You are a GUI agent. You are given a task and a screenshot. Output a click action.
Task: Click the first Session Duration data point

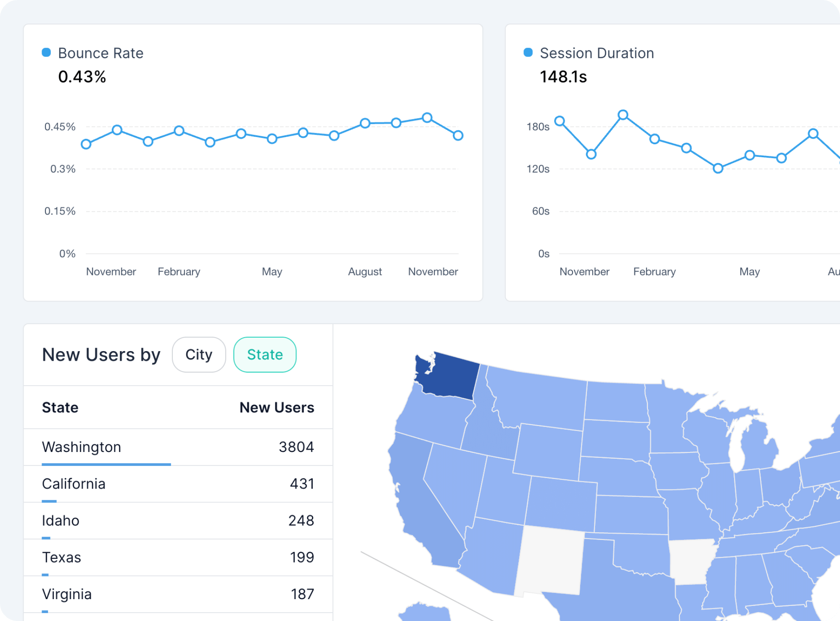click(x=560, y=121)
